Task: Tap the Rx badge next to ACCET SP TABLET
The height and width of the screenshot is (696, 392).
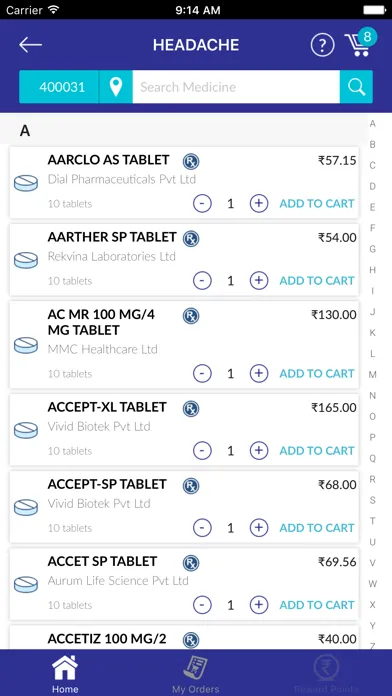Action: pyautogui.click(x=191, y=563)
